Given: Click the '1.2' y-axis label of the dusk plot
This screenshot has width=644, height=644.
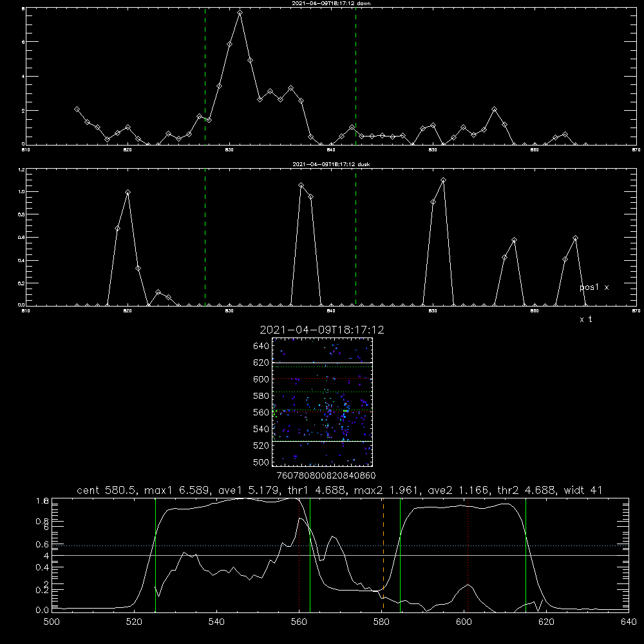Looking at the screenshot, I should click(22, 169).
